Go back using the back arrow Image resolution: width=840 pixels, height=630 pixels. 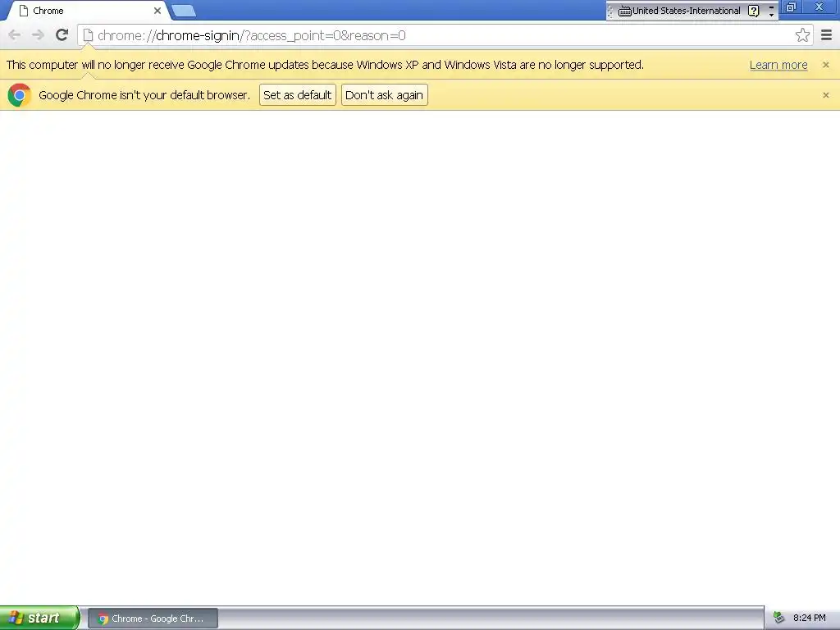coord(15,35)
